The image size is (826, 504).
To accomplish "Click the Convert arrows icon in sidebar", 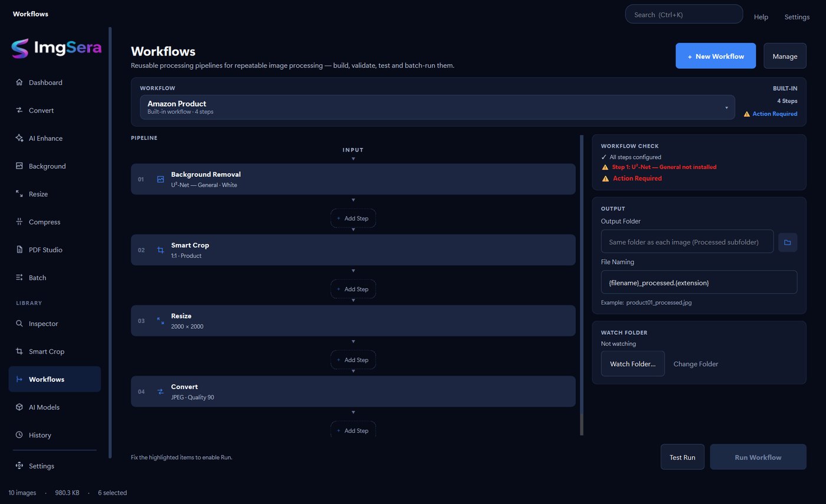I will [x=19, y=110].
